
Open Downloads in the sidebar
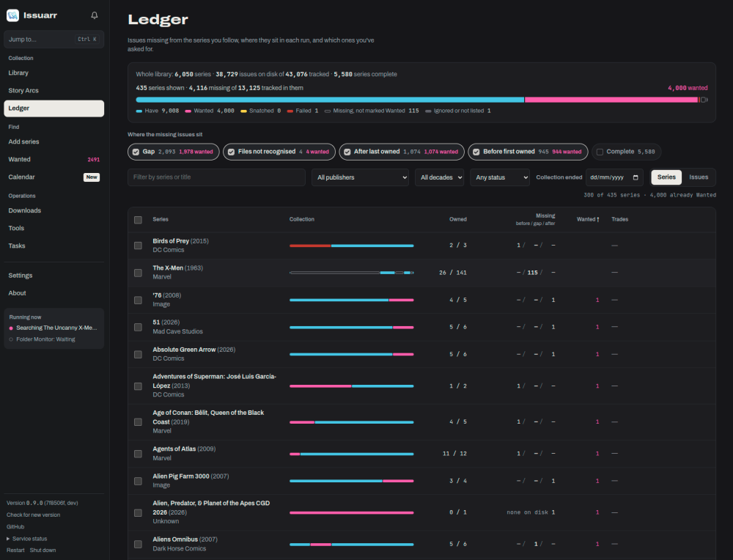tap(54, 210)
